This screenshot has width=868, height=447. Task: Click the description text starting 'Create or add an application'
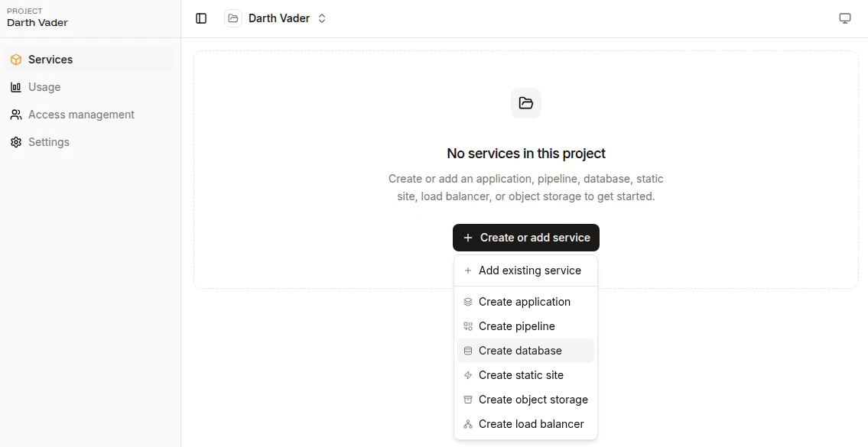(x=526, y=187)
